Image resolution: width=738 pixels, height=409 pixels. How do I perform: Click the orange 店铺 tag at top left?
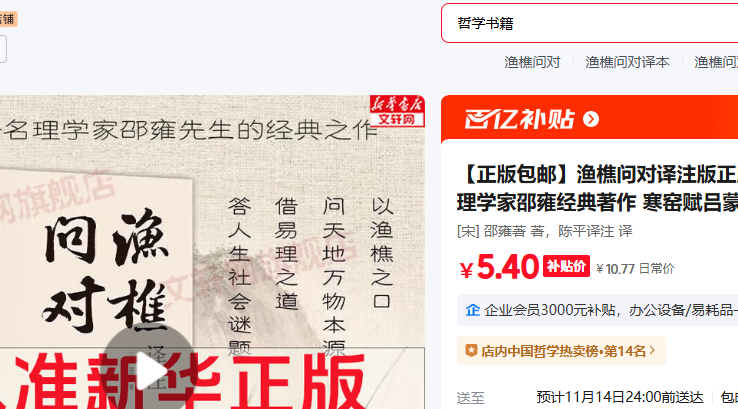(8, 19)
